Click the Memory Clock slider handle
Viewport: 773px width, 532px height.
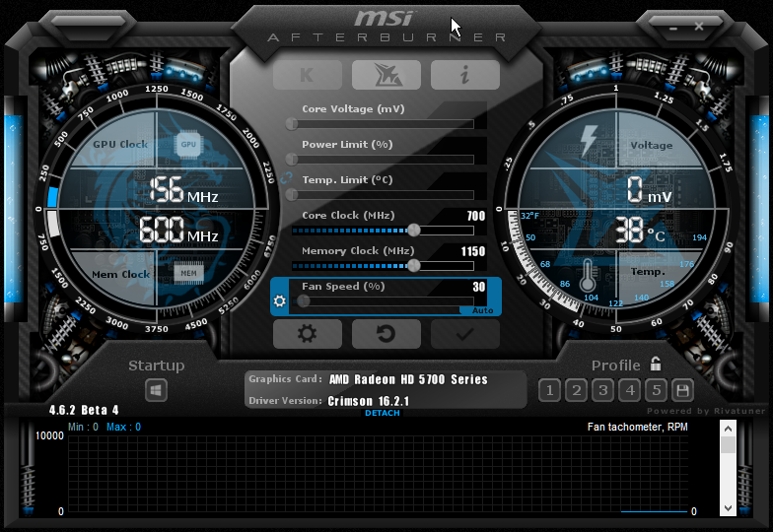(414, 266)
